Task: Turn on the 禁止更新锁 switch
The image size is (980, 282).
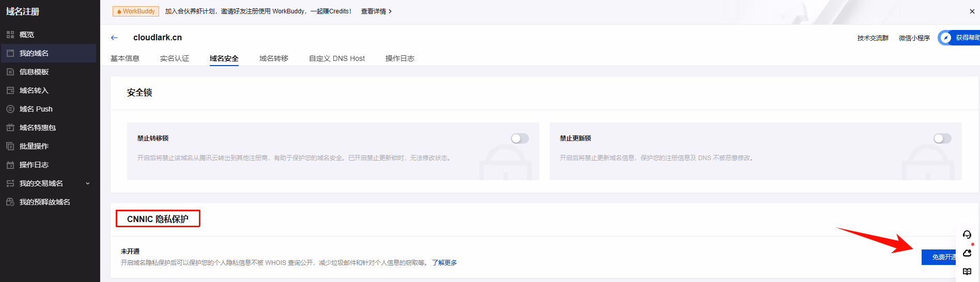Action: [x=942, y=138]
